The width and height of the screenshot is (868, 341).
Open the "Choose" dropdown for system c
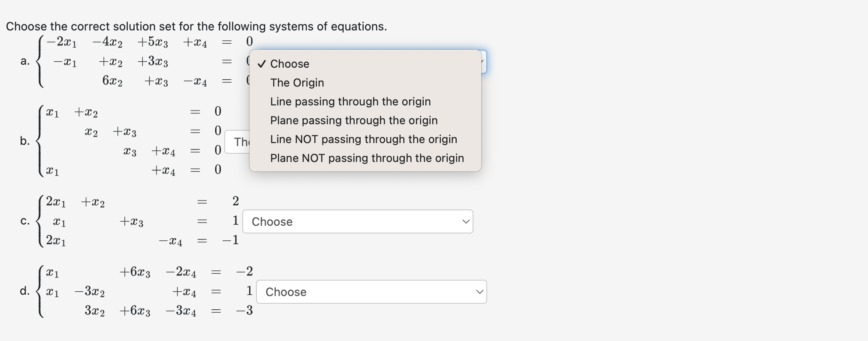[x=357, y=221]
